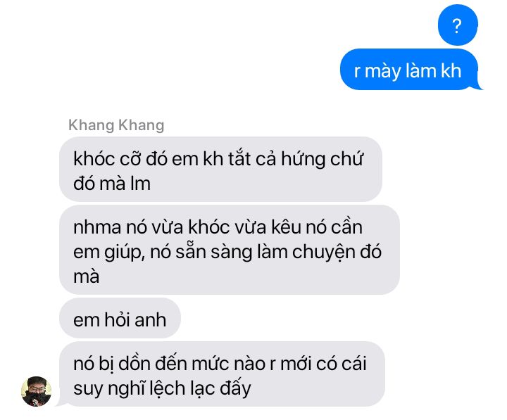Click the word "nhma" in the second gray bubble
This screenshot has height=420, width=507.
click(x=97, y=227)
